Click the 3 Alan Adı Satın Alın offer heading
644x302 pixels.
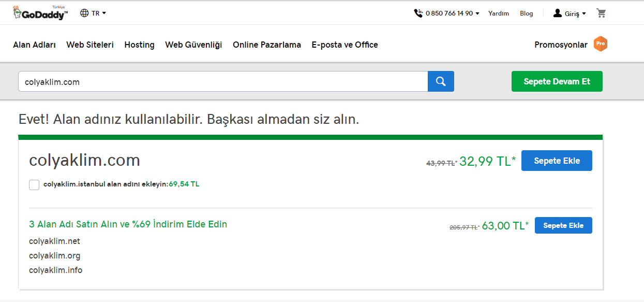point(128,224)
